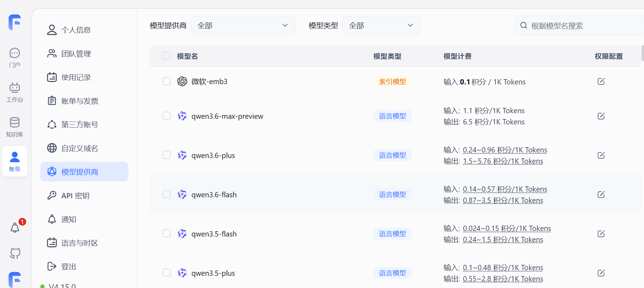Click the FastGPT logo at top left

15,22
